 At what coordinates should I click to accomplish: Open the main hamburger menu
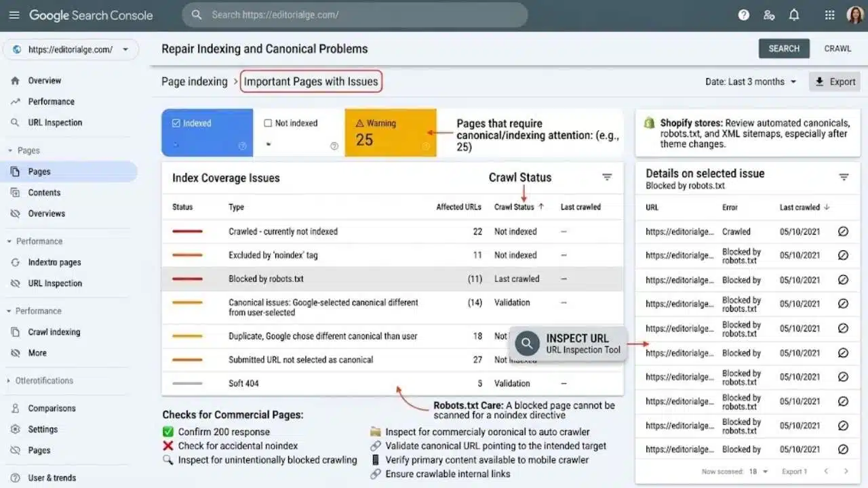click(x=14, y=15)
